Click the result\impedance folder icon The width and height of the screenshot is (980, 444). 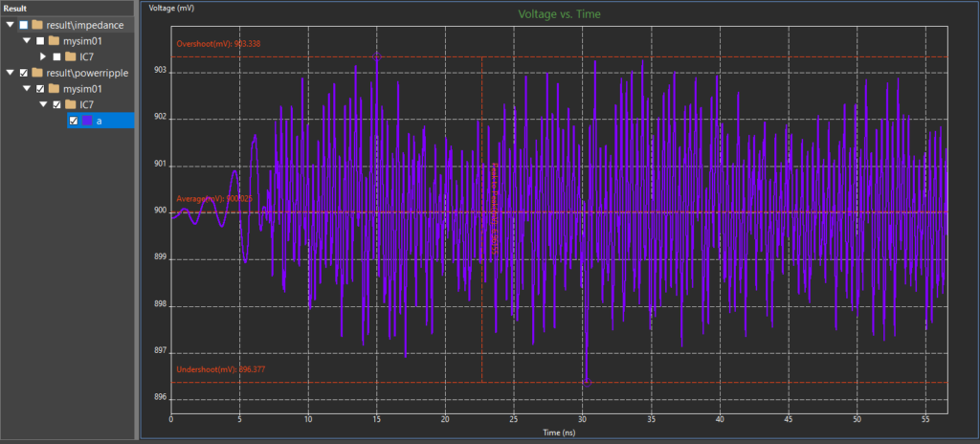point(36,25)
